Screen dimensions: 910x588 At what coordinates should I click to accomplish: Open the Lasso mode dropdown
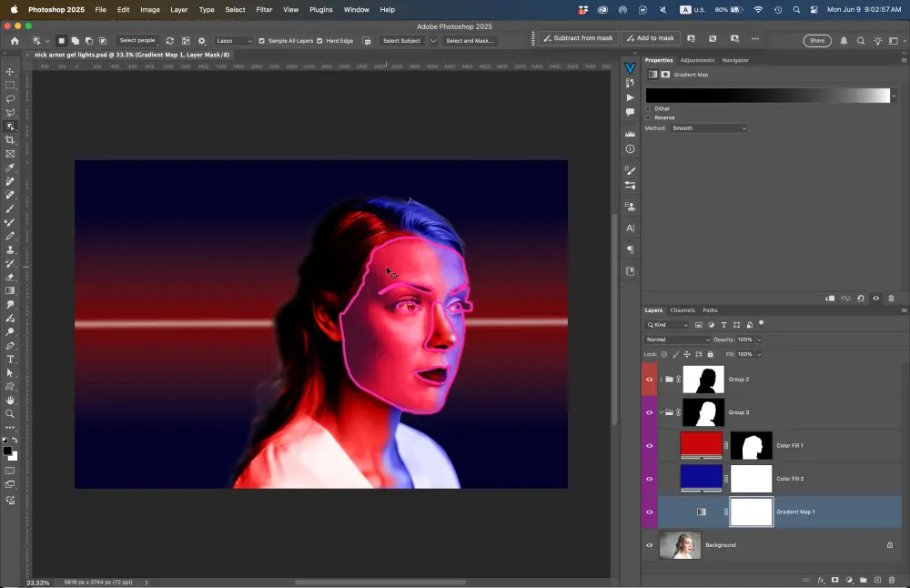point(234,41)
